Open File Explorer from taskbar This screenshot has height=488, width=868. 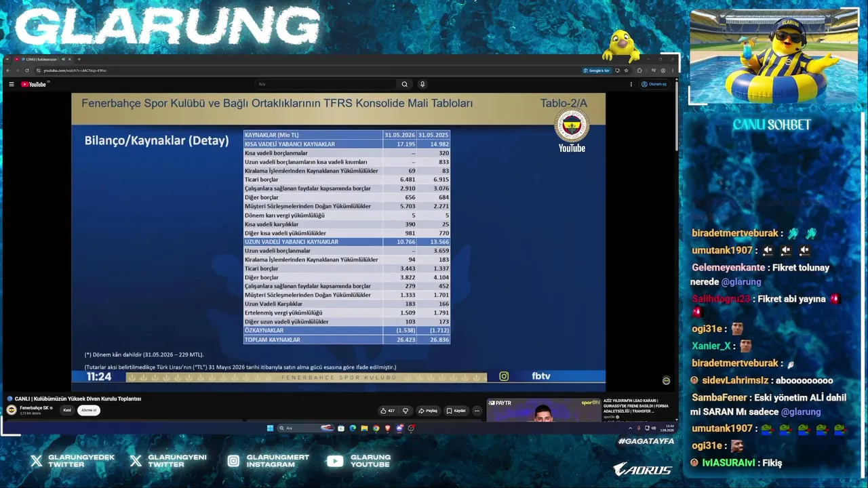coord(365,428)
